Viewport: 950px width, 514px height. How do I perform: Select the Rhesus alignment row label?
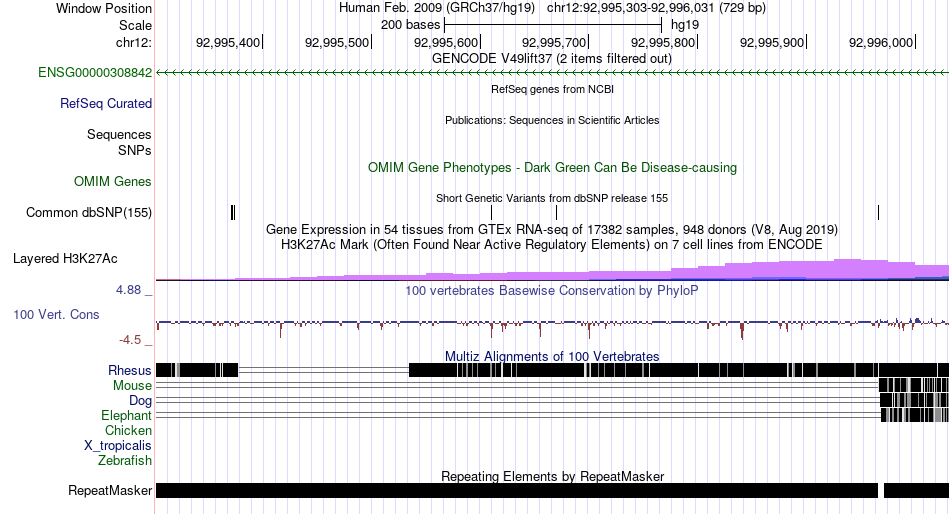(130, 370)
